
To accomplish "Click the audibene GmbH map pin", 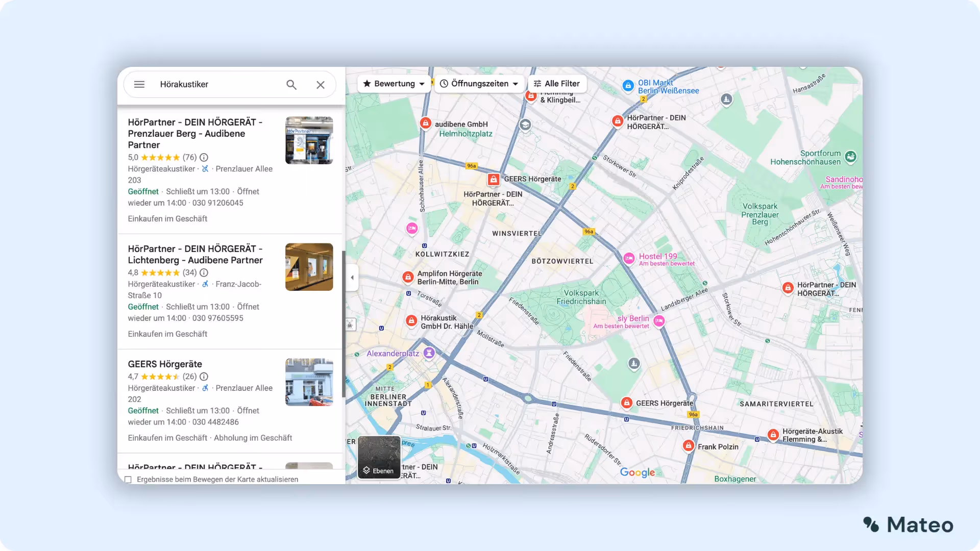I will [425, 123].
